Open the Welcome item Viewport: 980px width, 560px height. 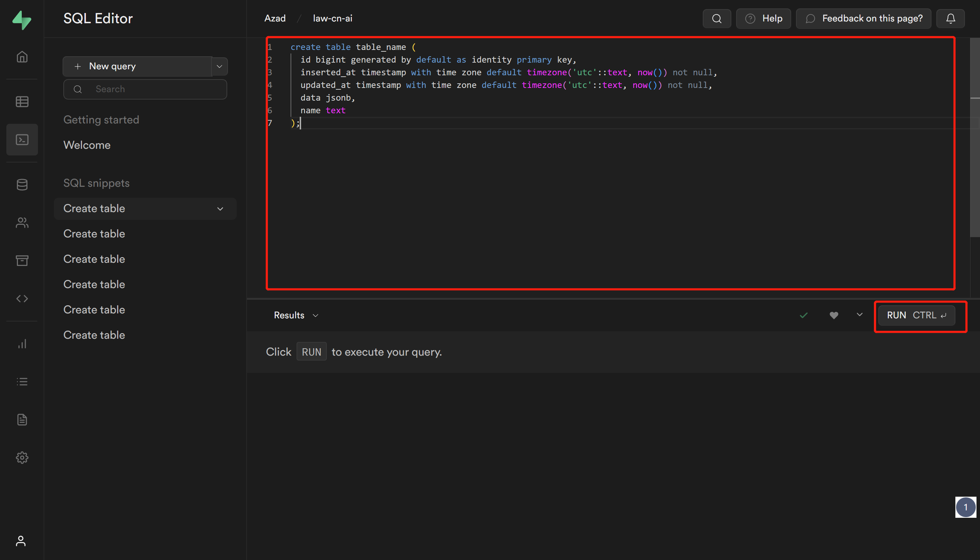[87, 145]
